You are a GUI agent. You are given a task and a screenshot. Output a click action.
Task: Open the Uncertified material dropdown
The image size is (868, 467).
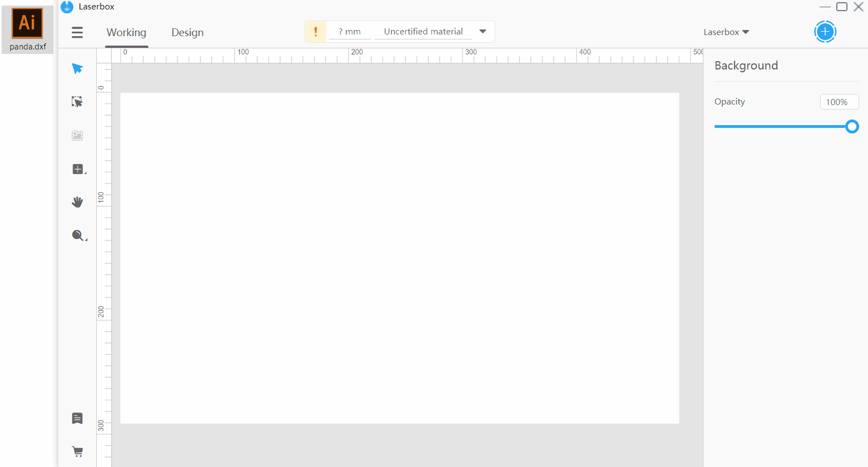tap(433, 31)
